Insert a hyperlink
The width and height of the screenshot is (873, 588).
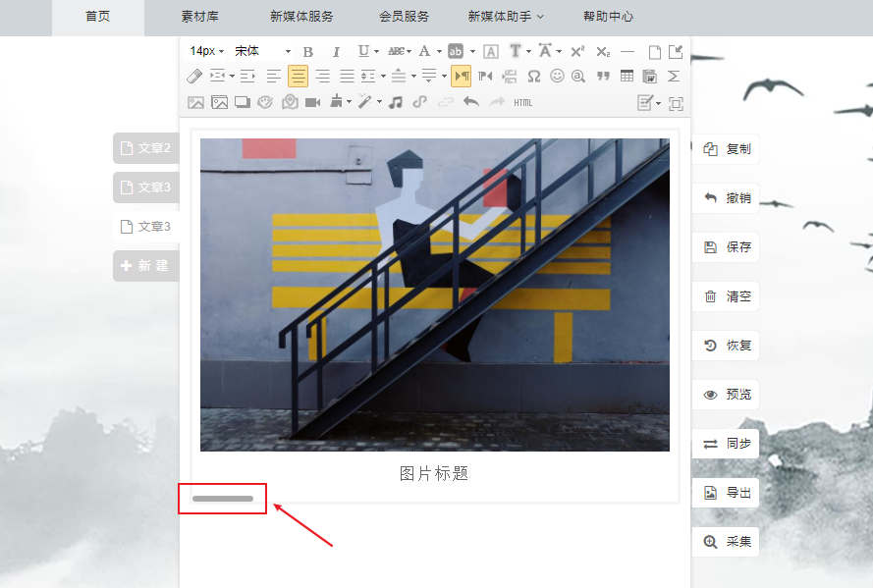tap(419, 102)
